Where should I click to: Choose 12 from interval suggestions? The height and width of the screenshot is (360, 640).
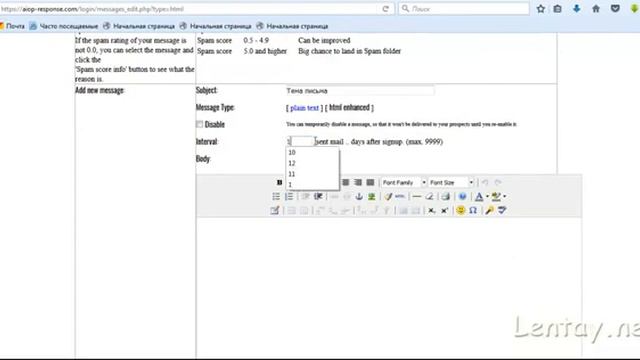pyautogui.click(x=312, y=163)
